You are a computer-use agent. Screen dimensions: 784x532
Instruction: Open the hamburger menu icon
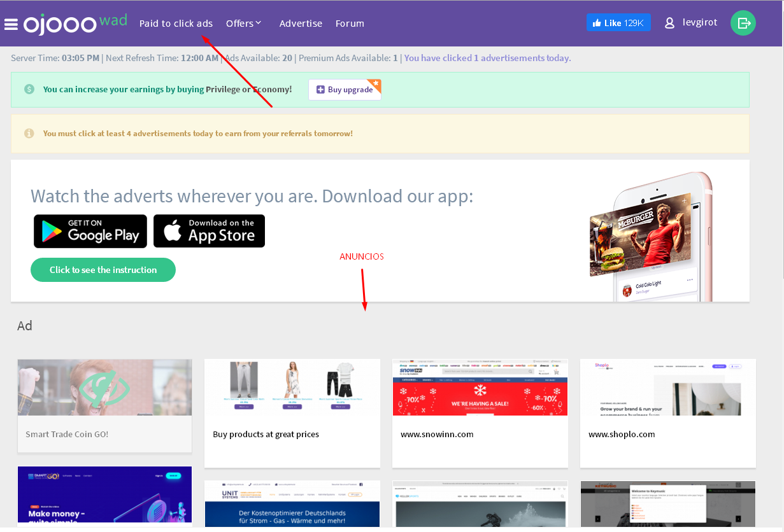coord(11,24)
